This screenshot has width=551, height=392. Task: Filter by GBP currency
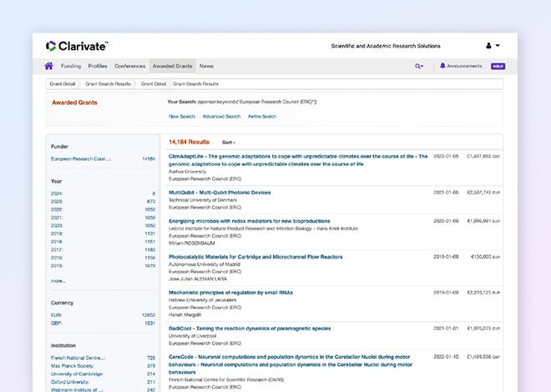pos(57,322)
